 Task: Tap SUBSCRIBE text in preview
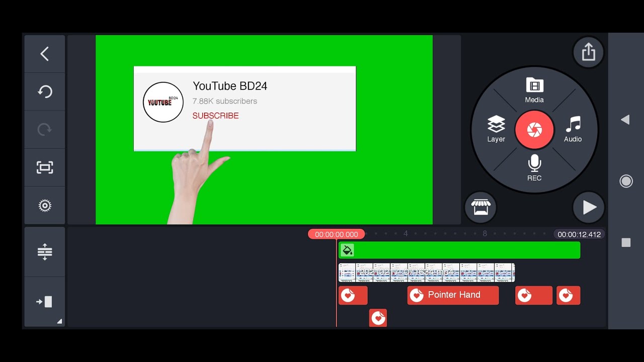tap(215, 116)
